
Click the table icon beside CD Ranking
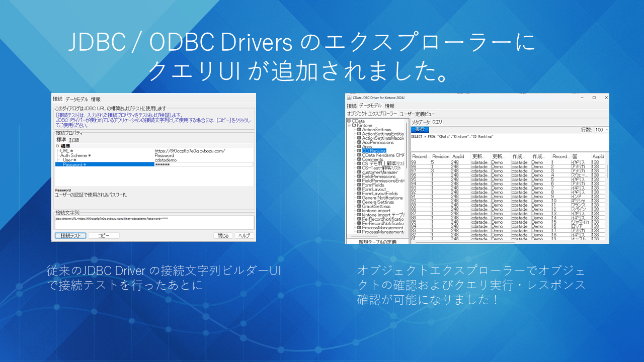[x=359, y=151]
